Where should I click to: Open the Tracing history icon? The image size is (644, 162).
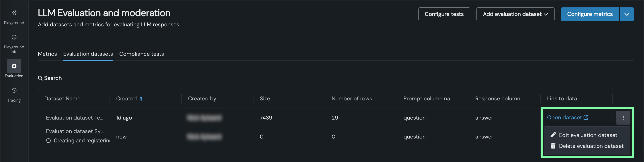[x=14, y=90]
